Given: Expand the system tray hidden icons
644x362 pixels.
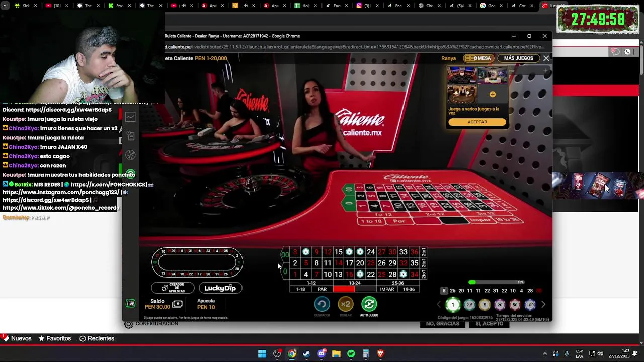Looking at the screenshot, I should tap(545, 354).
